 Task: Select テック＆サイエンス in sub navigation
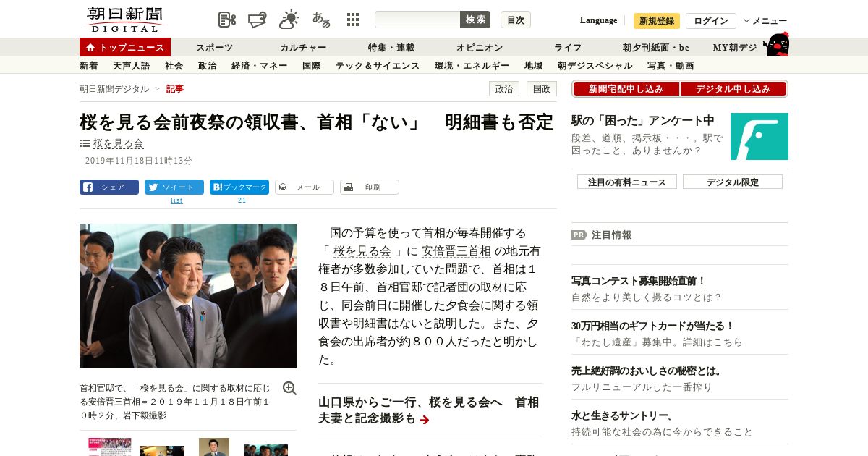(378, 66)
